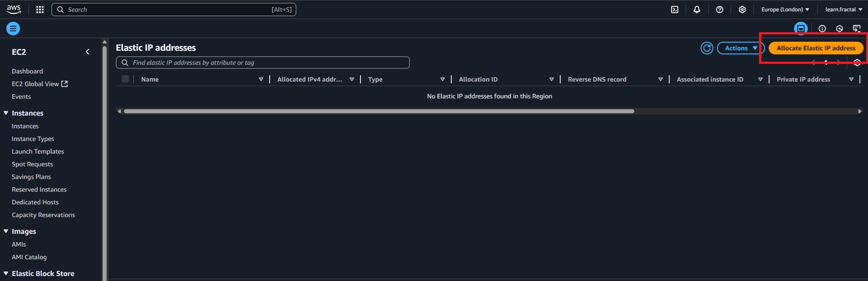
Task: Open Events in EC2 sidebar
Action: 21,97
